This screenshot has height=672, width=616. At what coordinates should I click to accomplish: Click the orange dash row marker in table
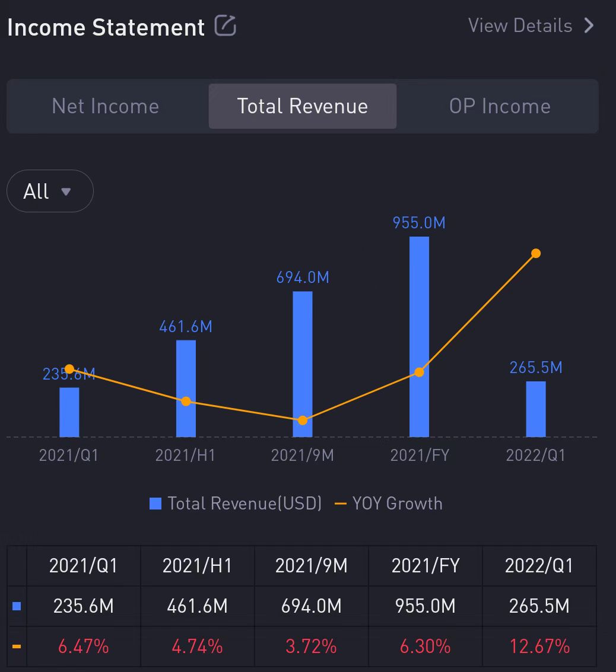point(17,646)
